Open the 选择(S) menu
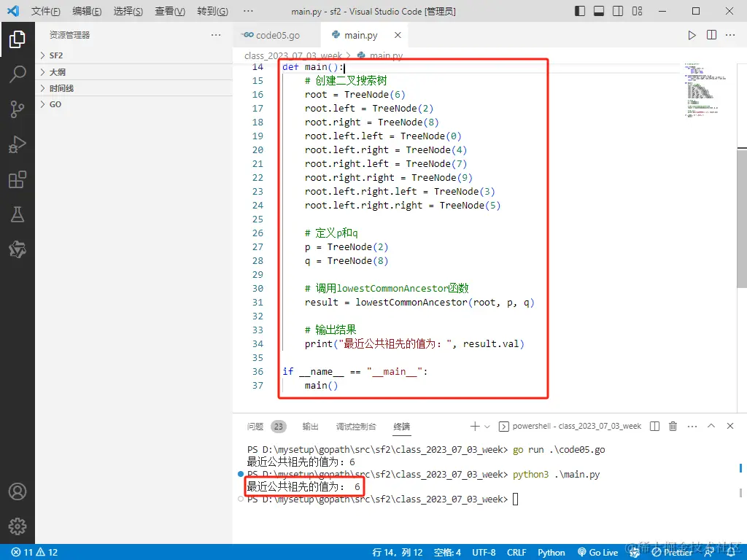Screen dimensions: 747x560 pos(128,11)
